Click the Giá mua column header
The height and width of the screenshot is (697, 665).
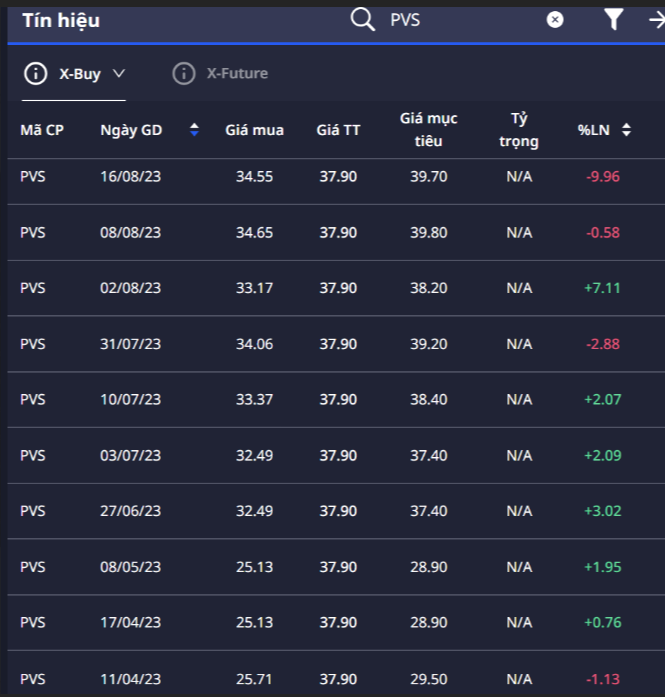click(254, 130)
